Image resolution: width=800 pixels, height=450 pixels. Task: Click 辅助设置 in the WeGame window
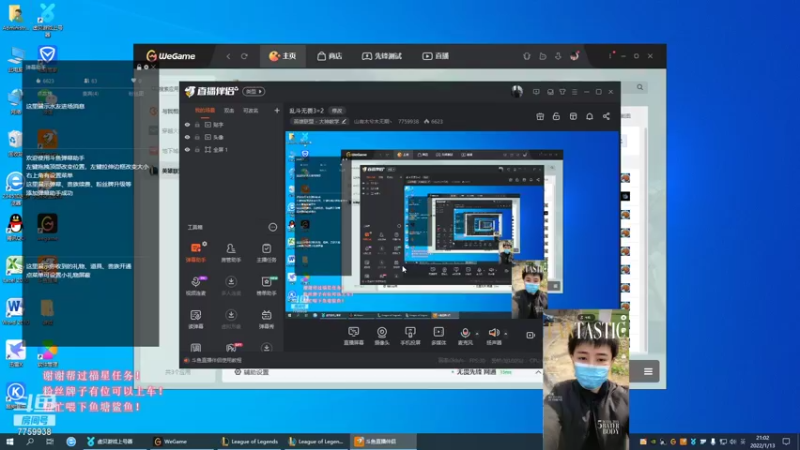pos(252,372)
